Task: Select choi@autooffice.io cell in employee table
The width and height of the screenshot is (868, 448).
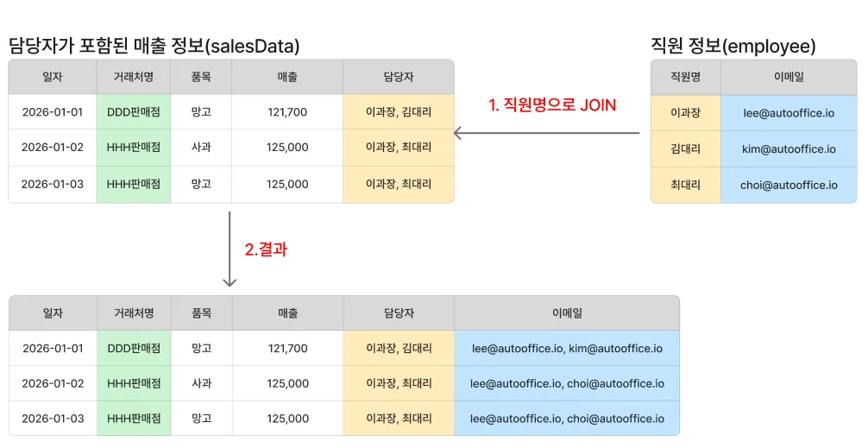Action: (789, 185)
